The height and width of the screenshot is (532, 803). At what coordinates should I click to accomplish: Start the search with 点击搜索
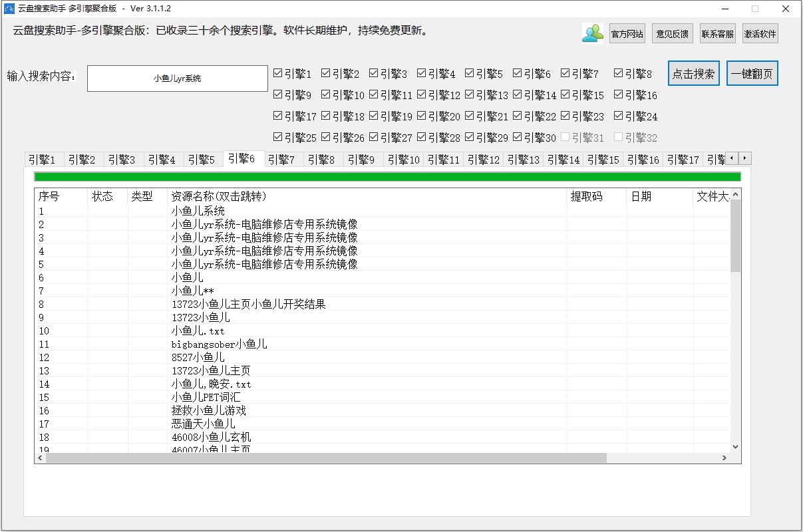(695, 74)
